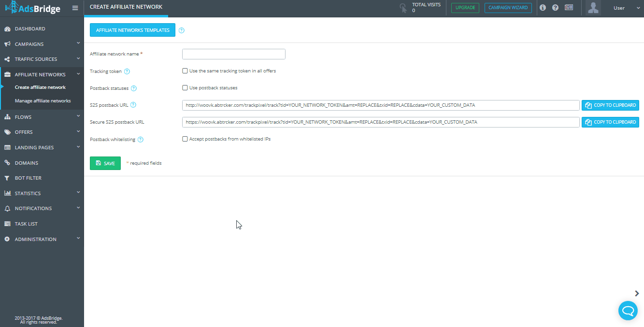Click the Landing Pages icon
The image size is (644, 327).
click(7, 148)
